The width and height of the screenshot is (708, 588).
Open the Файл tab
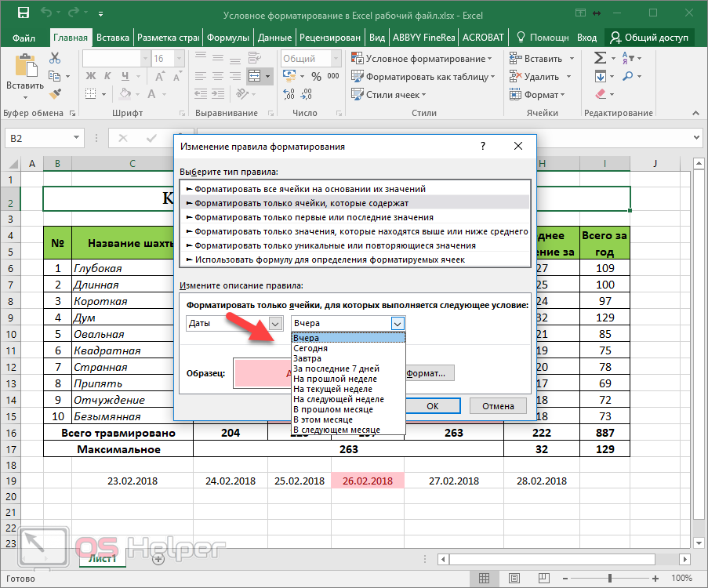(x=24, y=38)
